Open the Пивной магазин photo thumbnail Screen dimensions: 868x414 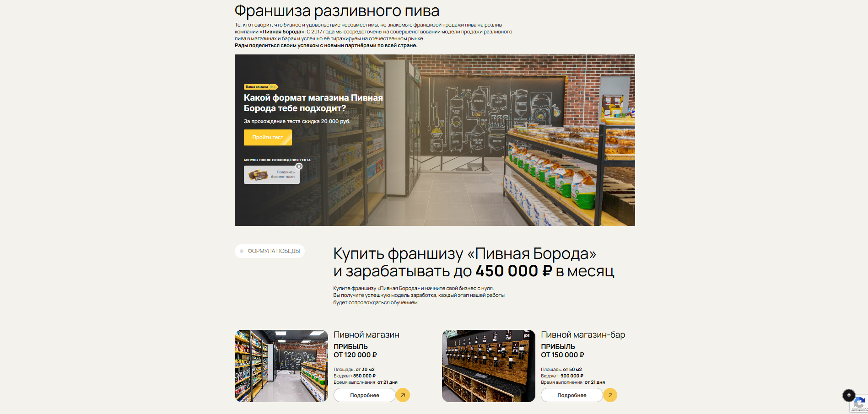click(x=281, y=366)
